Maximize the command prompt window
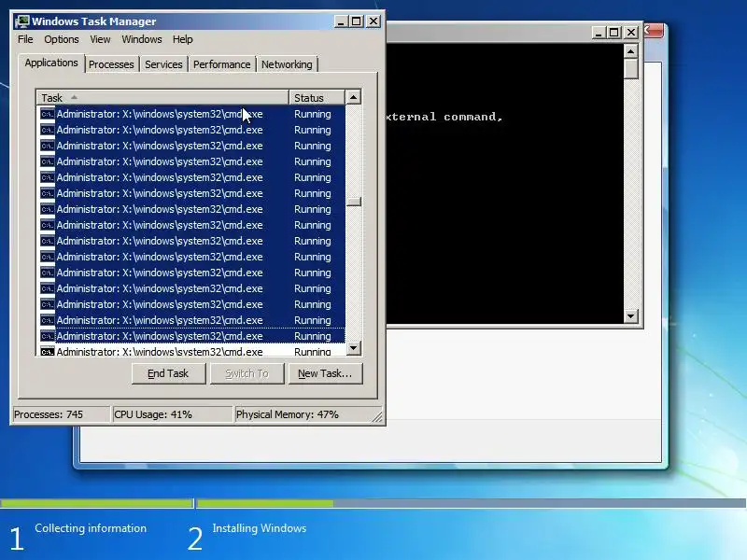The image size is (747, 560). point(614,33)
